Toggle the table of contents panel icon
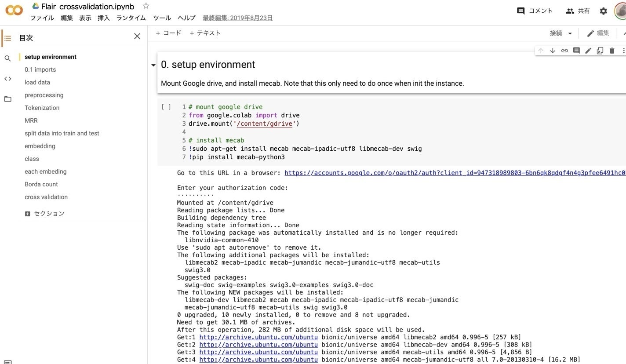The width and height of the screenshot is (626, 364). click(x=7, y=38)
